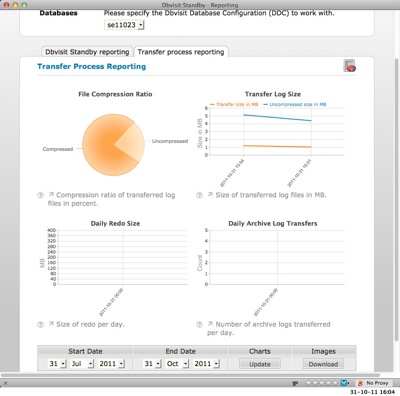This screenshot has height=396, width=400.
Task: Click the blue uncompressed size line in chart
Action: click(x=277, y=118)
